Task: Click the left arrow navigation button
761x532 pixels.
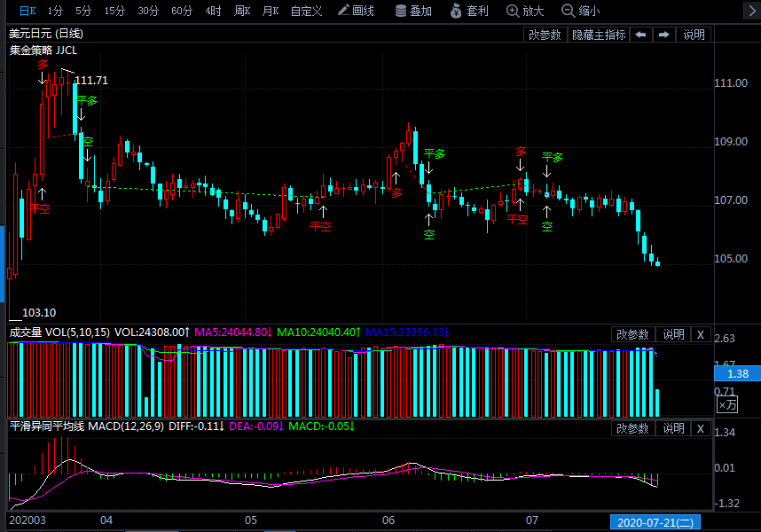Action: pos(639,35)
